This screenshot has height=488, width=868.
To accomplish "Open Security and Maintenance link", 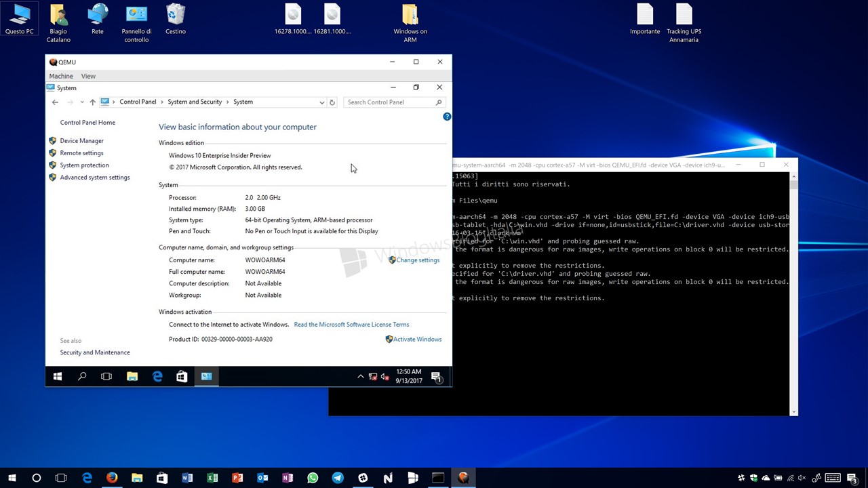I will click(x=95, y=352).
